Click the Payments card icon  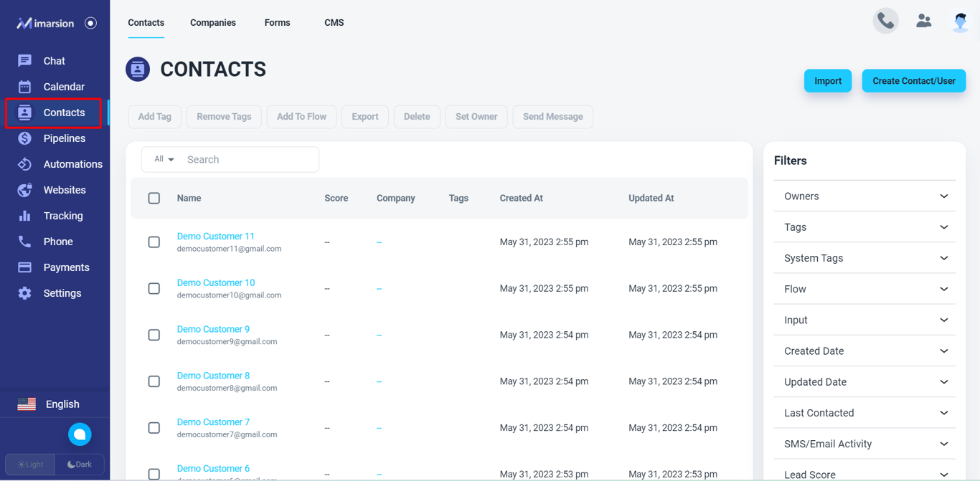pos(24,267)
